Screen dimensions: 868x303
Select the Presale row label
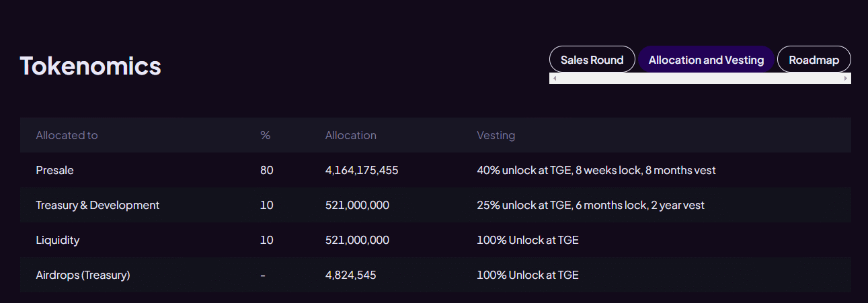(54, 171)
